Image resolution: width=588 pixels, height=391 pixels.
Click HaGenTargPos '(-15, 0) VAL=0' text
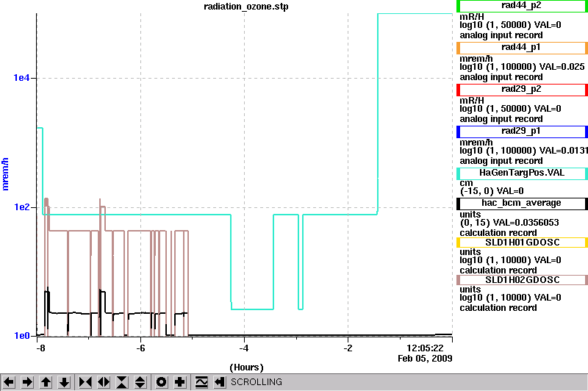point(492,191)
